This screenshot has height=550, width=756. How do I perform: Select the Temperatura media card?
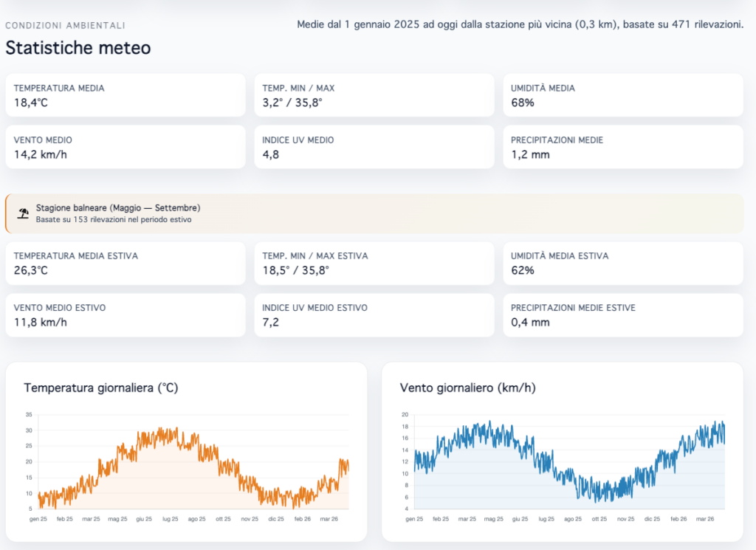point(126,95)
